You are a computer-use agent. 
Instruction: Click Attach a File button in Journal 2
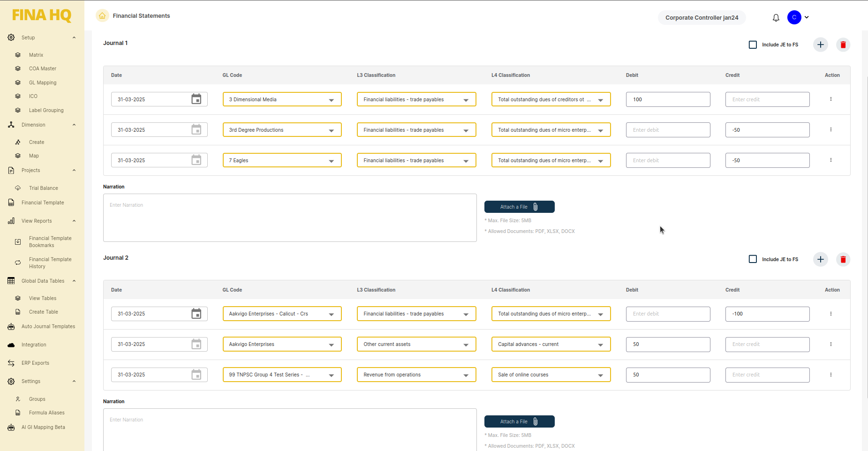tap(519, 421)
